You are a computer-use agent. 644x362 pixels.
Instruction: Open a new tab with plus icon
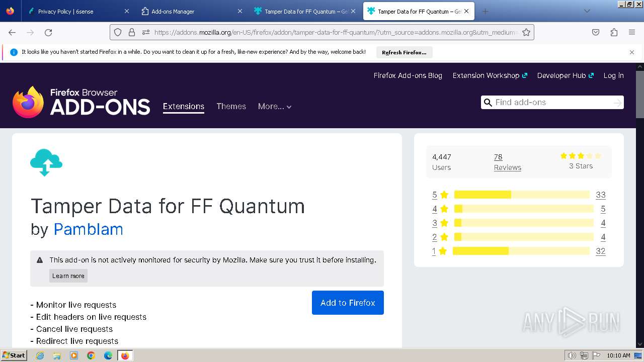(485, 11)
